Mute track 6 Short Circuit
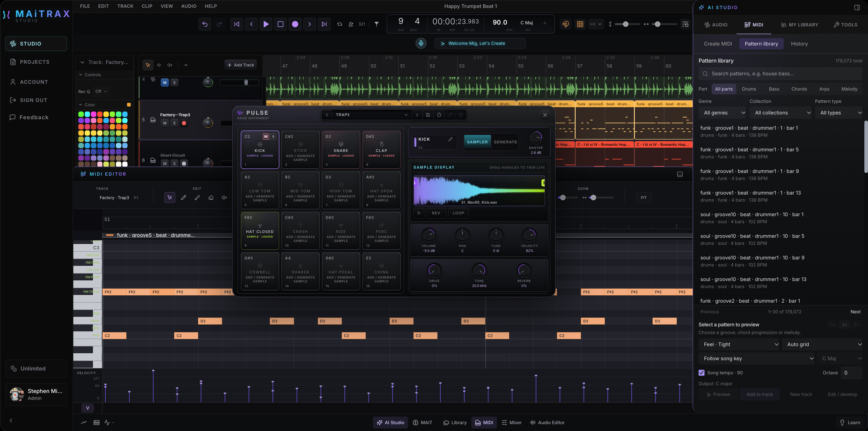 coord(165,164)
